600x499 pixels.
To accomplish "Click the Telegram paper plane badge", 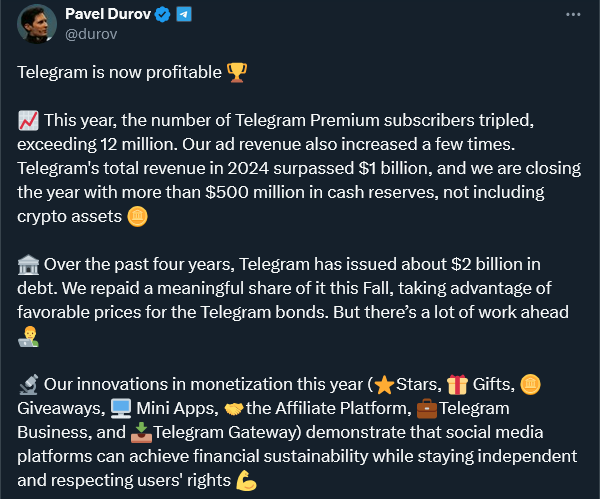I will tap(184, 15).
